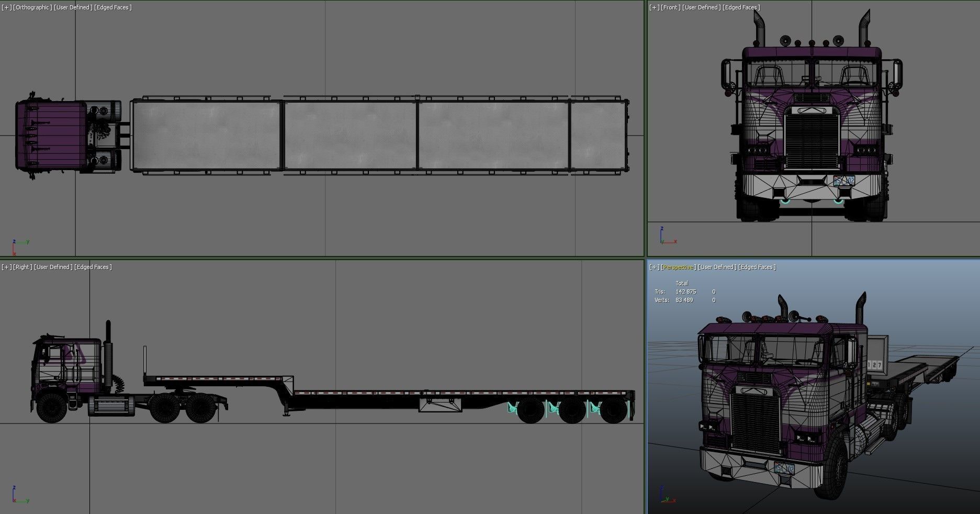The height and width of the screenshot is (514, 980).
Task: Open Edged Faces menu in Right viewport
Action: 93,267
